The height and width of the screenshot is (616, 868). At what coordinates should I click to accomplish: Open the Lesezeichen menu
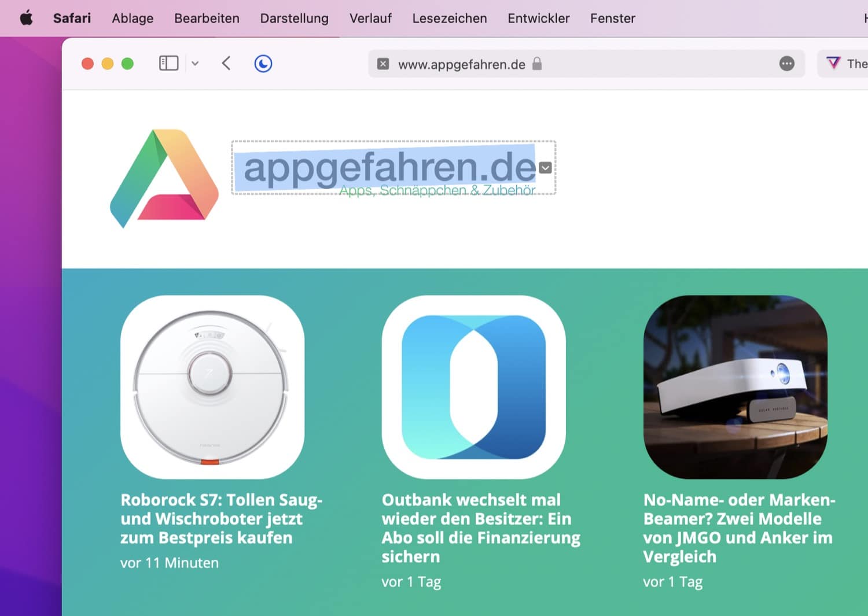point(449,19)
